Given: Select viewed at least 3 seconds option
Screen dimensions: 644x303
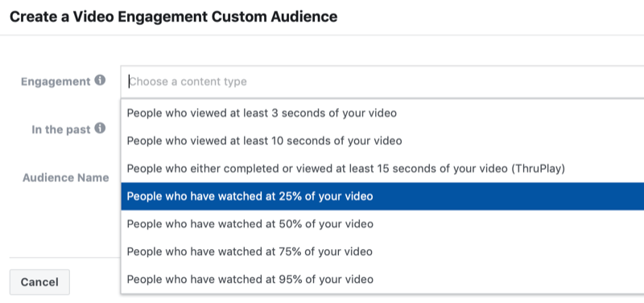Looking at the screenshot, I should (x=382, y=113).
